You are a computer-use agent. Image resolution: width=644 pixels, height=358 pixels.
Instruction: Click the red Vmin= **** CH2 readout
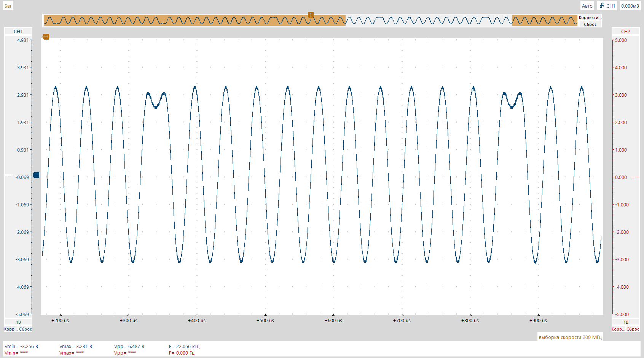tap(16, 353)
